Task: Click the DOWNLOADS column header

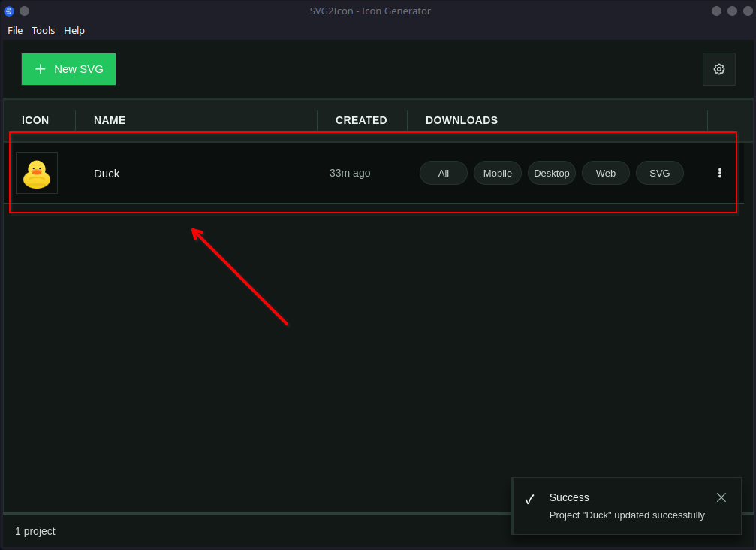Action: tap(461, 120)
